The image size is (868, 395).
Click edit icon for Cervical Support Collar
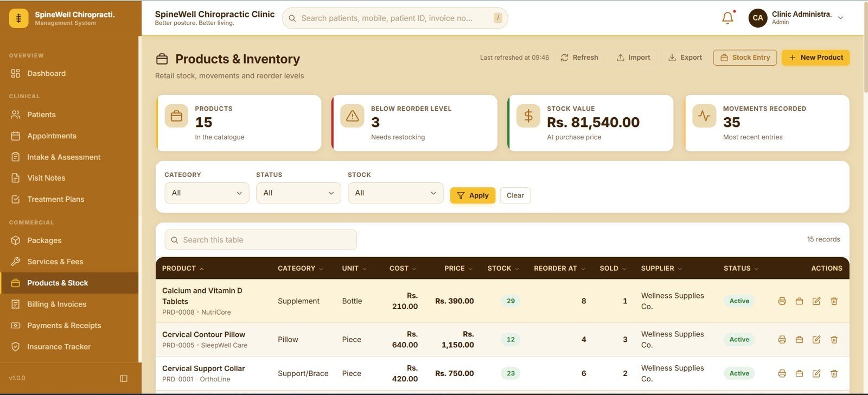coord(816,373)
